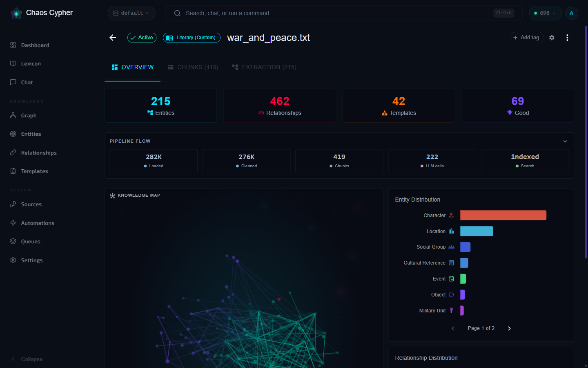Go to next Entity Distribution page

click(x=509, y=328)
